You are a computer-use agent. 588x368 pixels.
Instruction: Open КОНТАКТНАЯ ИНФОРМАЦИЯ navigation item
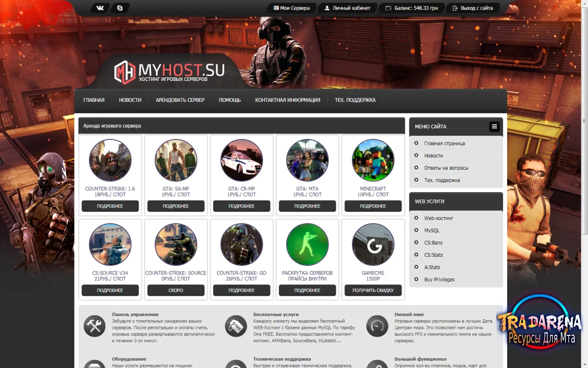[288, 100]
